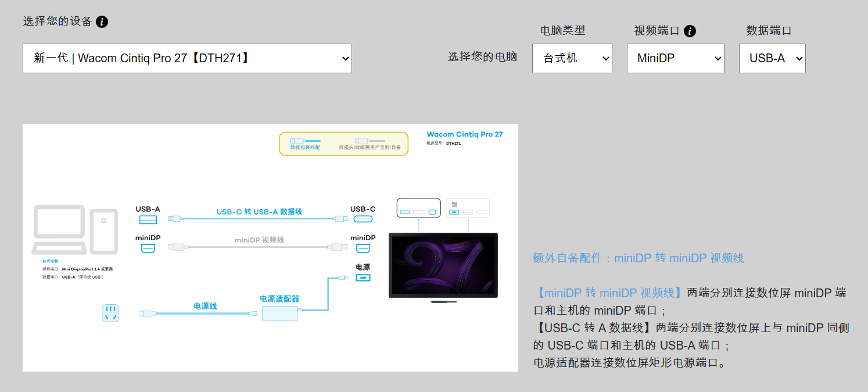Open the 视频端口 dropdown showing MiniDP
The width and height of the screenshot is (868, 392).
coord(675,58)
